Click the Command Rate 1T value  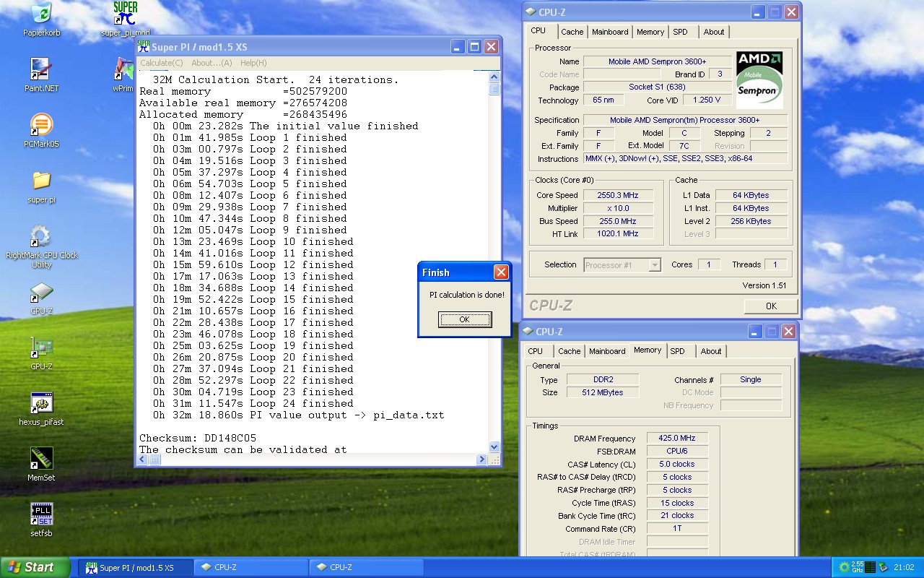677,528
